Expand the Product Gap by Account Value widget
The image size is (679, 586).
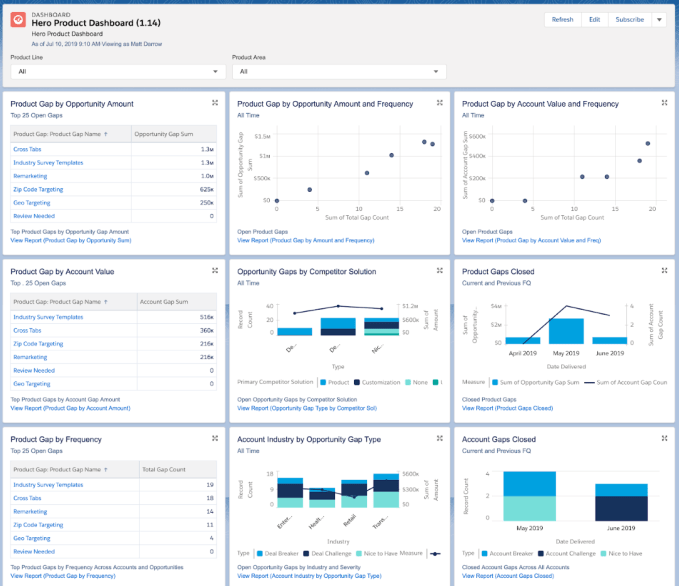click(x=216, y=271)
